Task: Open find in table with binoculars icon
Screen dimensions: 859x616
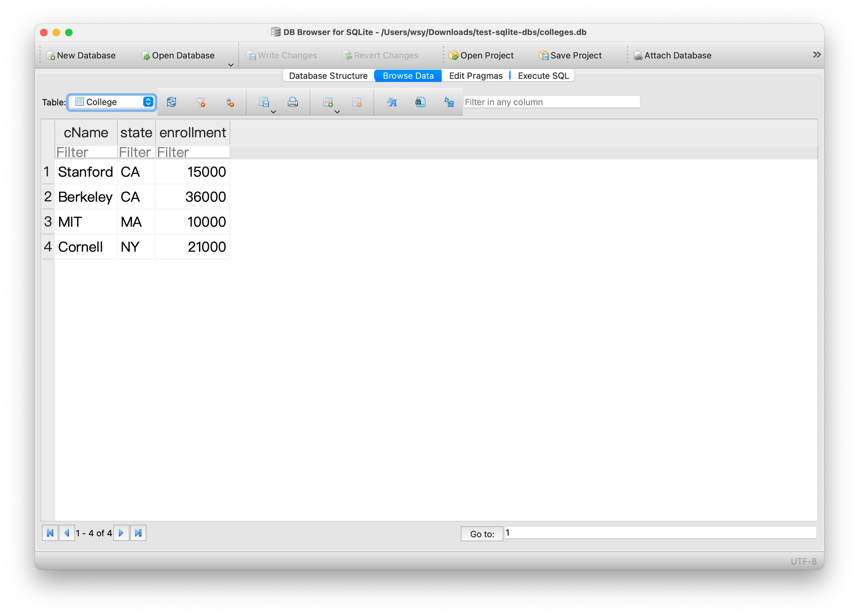Action: (x=420, y=102)
